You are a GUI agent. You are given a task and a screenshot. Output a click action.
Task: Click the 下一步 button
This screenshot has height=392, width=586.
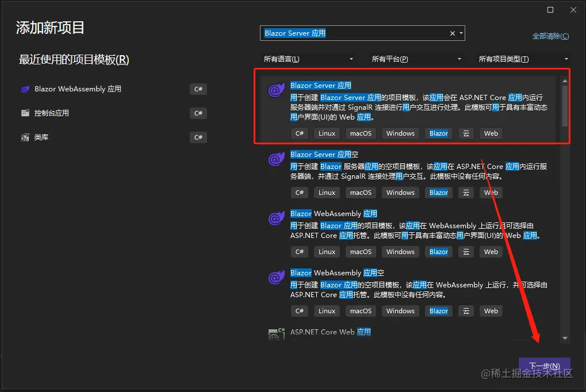tap(544, 366)
